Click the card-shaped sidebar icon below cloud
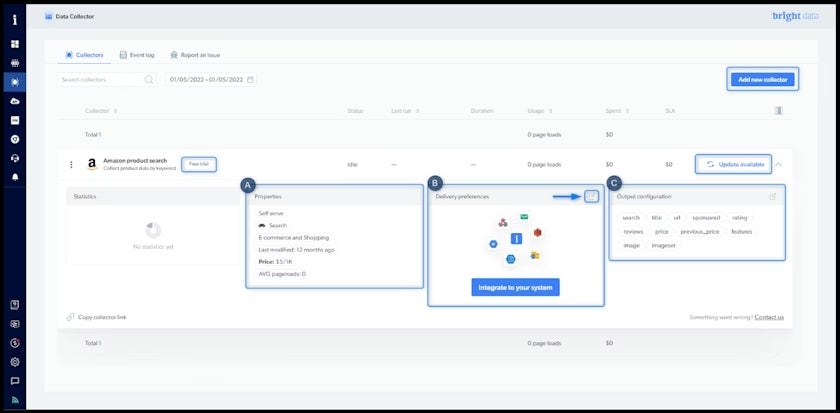Screen dimensions: 840x413 coord(14,120)
